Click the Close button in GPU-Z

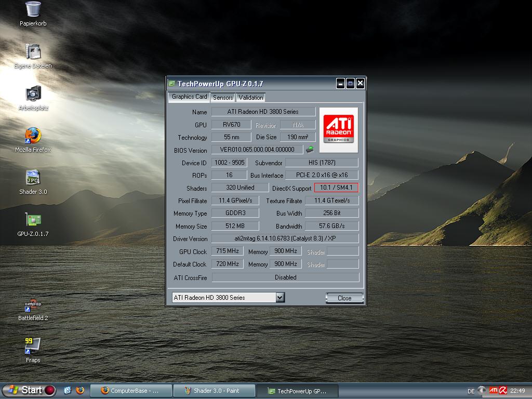pos(344,298)
